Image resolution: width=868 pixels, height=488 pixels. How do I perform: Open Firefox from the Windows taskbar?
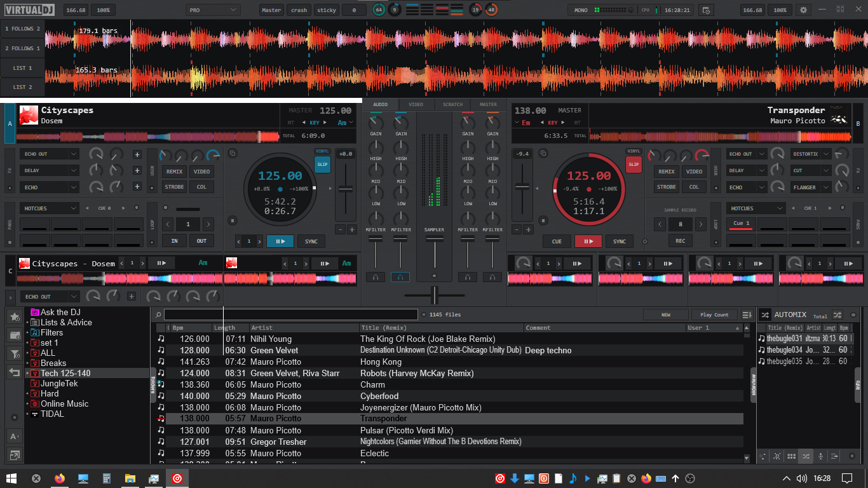tap(60, 478)
